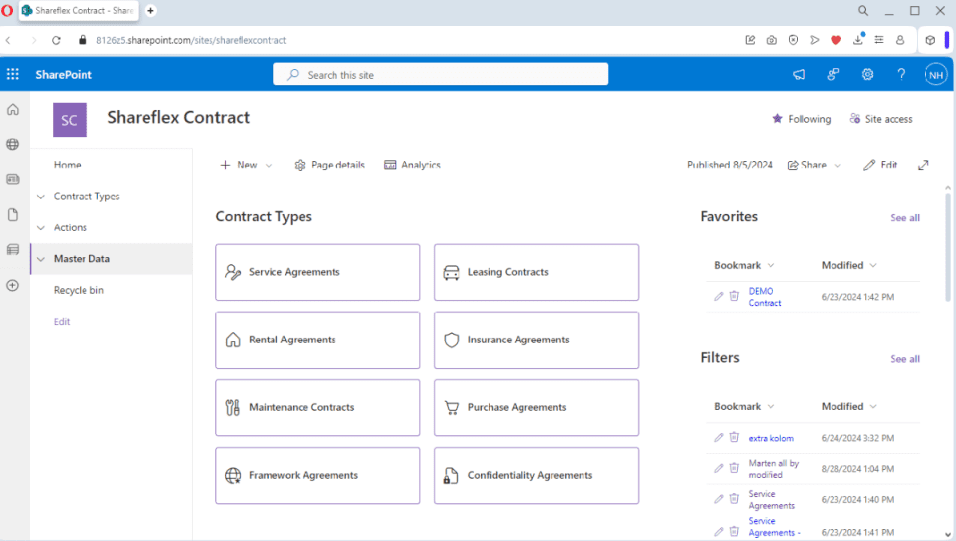Click Edit link in the site navigation

62,321
